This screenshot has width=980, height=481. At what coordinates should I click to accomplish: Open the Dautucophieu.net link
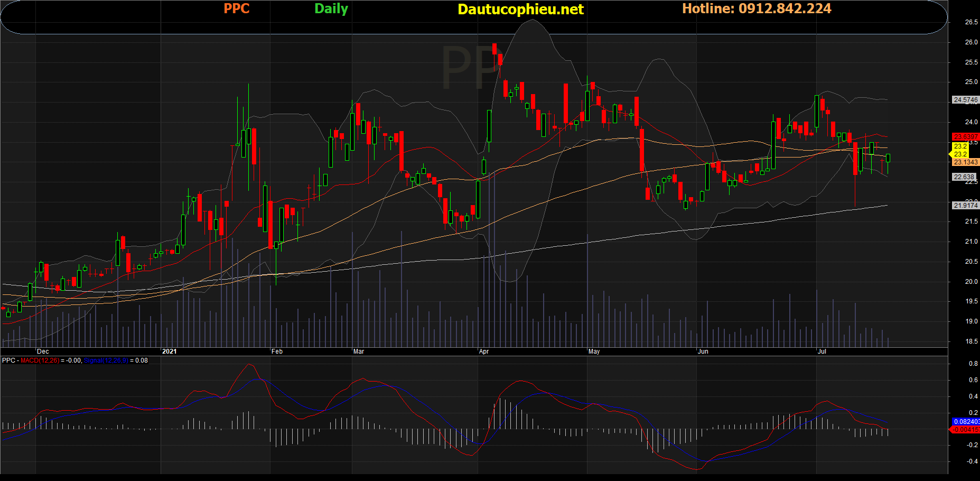click(520, 10)
